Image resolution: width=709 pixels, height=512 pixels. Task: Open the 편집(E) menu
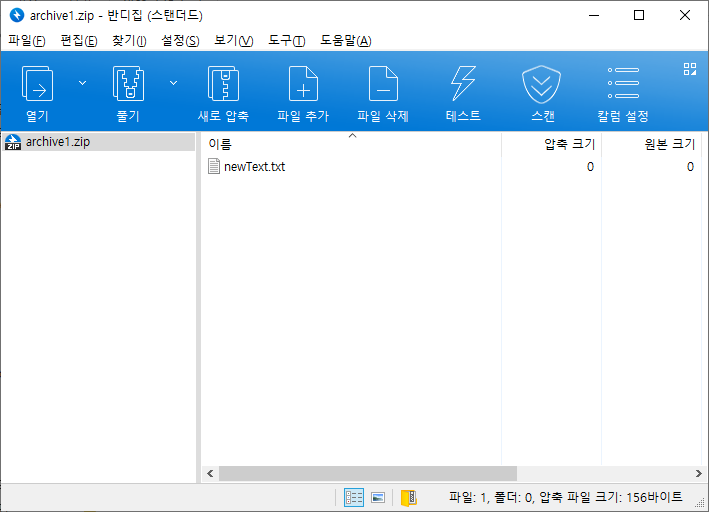[79, 41]
